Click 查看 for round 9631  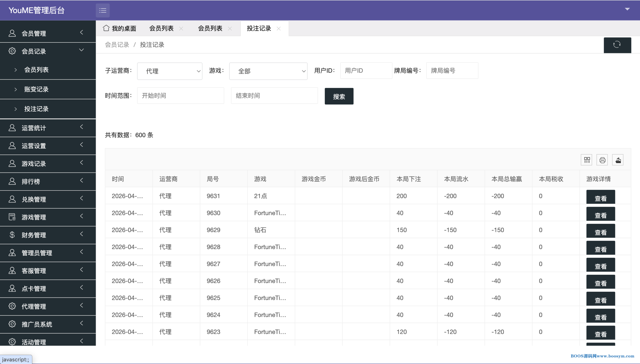pyautogui.click(x=600, y=198)
